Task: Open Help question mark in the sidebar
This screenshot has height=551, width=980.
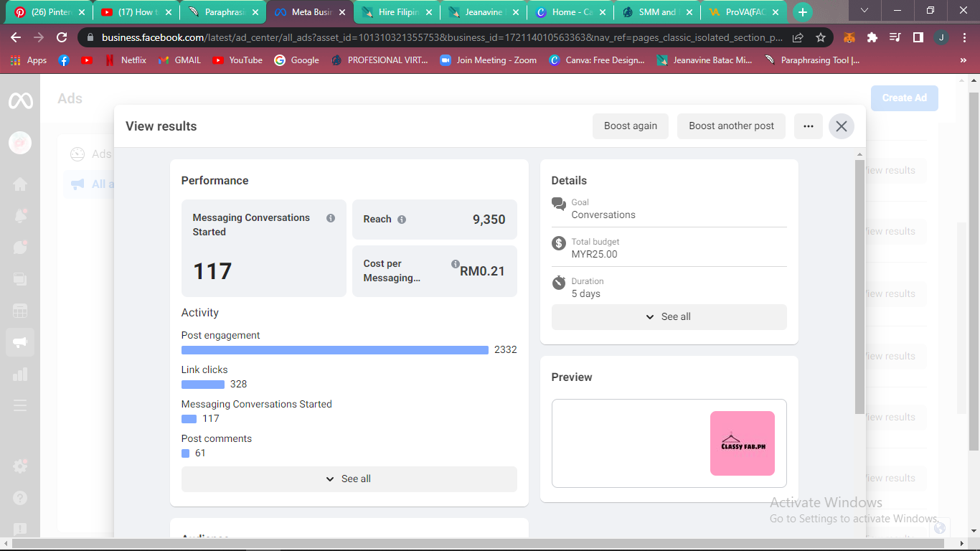Action: (x=20, y=497)
